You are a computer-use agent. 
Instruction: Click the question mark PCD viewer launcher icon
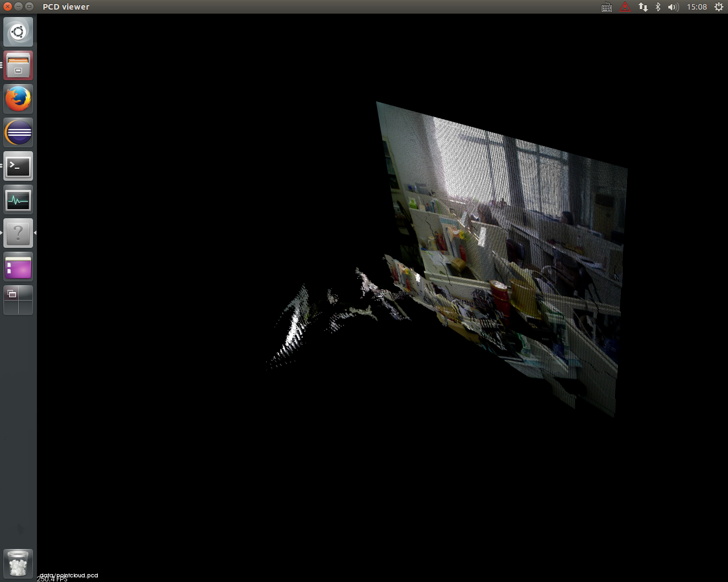(18, 233)
